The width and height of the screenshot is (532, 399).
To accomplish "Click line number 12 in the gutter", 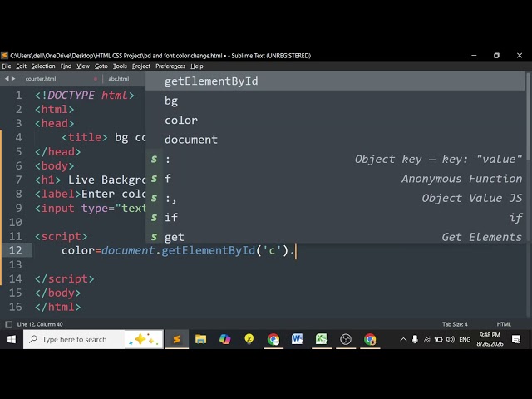I will coord(16,250).
